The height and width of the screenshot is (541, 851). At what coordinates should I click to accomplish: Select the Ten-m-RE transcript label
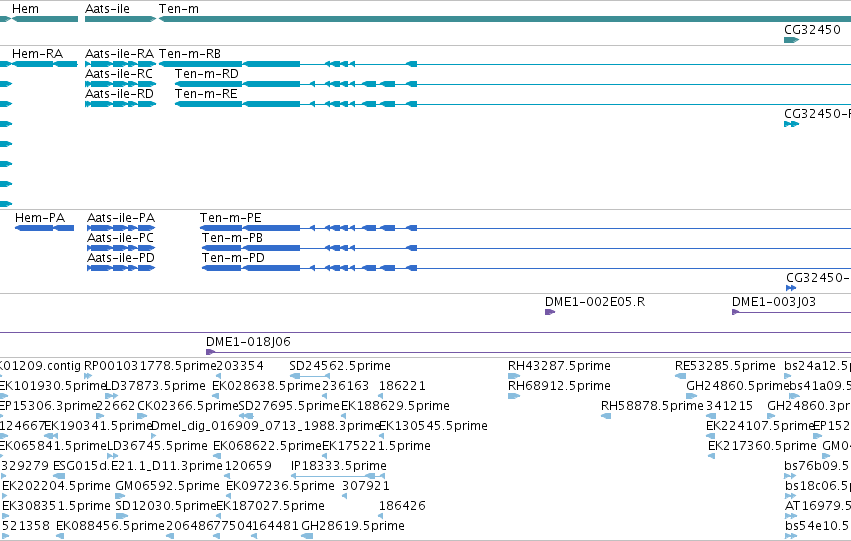pos(206,94)
